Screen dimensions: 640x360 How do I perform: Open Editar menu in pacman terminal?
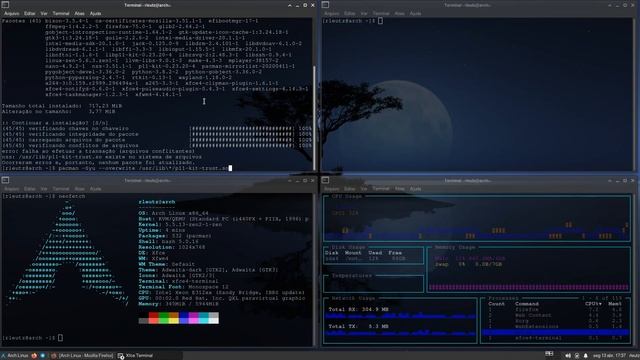click(x=29, y=13)
